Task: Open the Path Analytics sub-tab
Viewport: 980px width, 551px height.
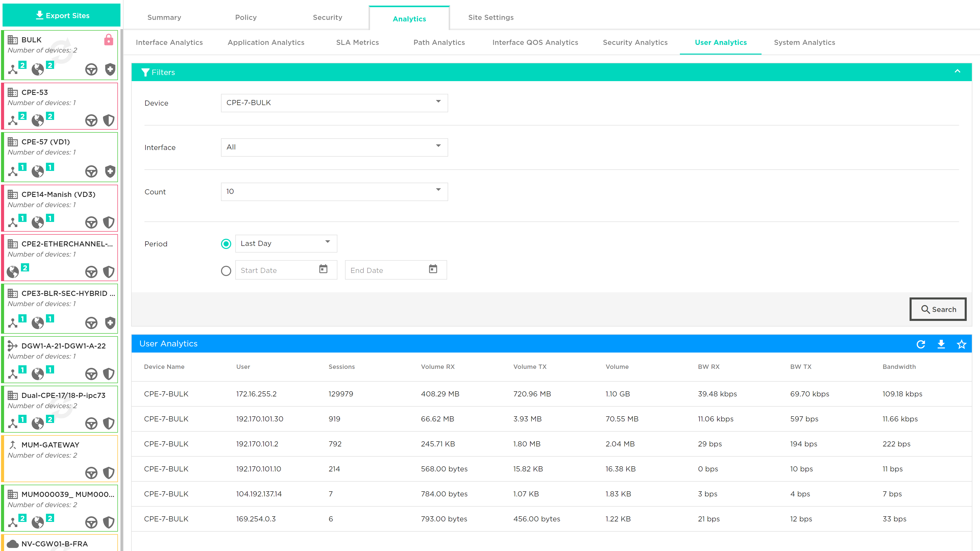Action: [439, 43]
